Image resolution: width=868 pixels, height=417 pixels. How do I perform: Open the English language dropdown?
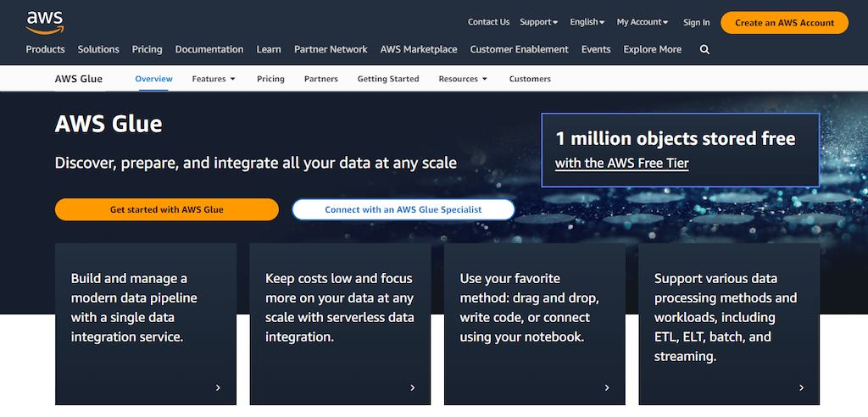[587, 22]
